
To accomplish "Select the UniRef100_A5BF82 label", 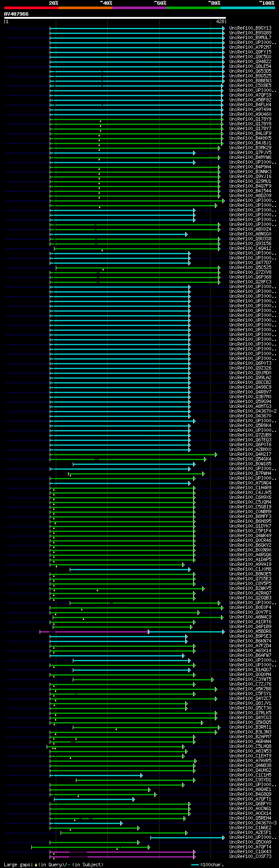I will 250,100.
